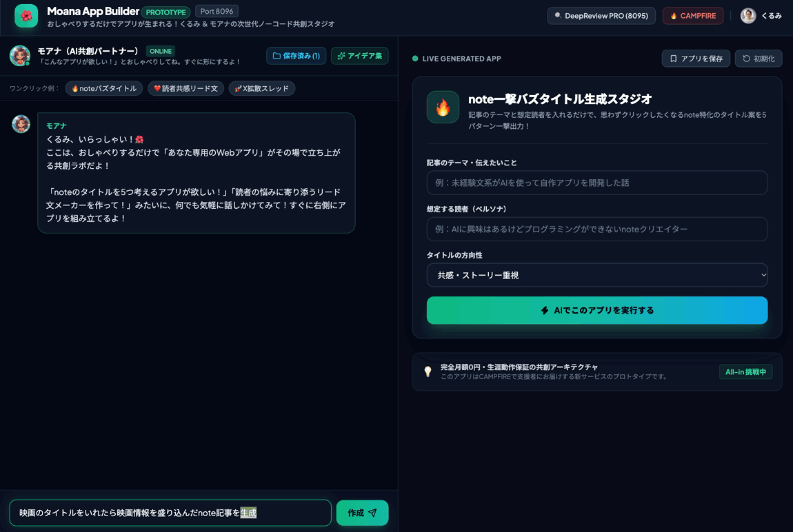Click the note一撃バズタイトル生成スタジオ heading
The image size is (793, 532).
(x=560, y=99)
